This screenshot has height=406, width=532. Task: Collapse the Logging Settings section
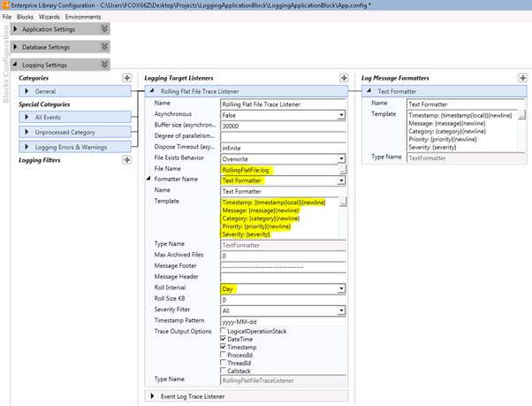coord(15,65)
